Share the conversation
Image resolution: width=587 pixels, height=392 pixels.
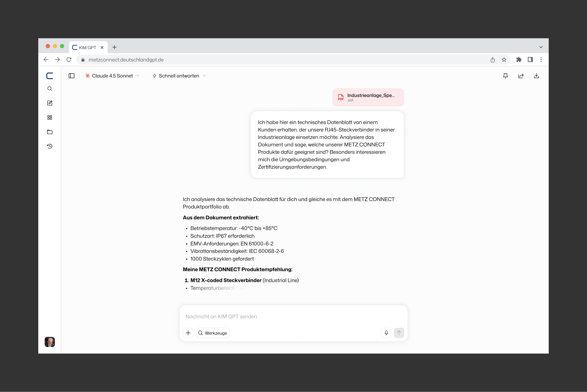(x=521, y=76)
